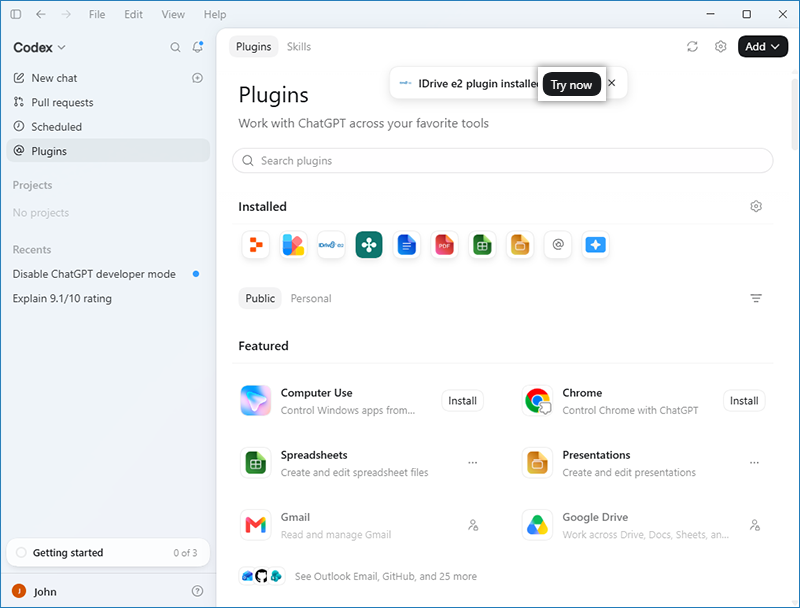
Task: Click the Search plugins field
Action: 503,161
